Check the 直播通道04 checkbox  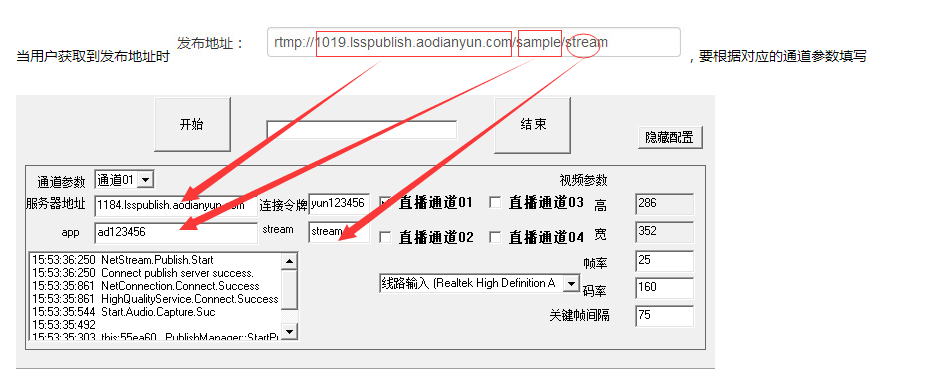[x=496, y=237]
